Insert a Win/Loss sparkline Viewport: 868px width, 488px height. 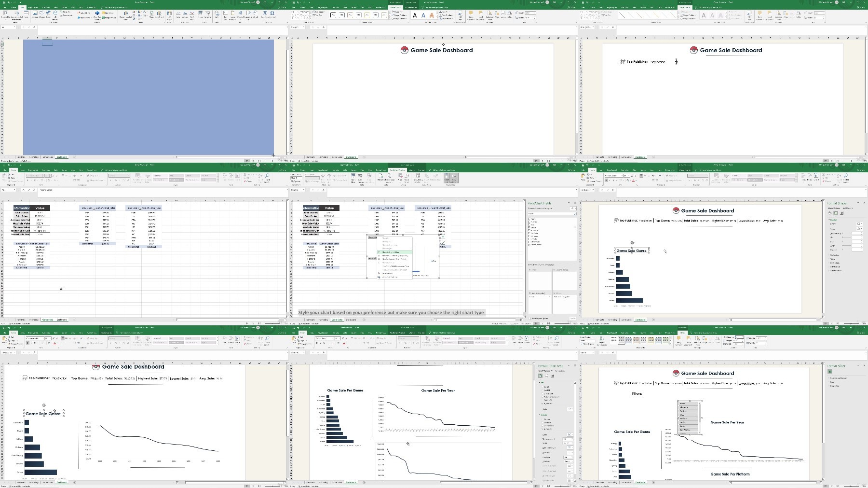[x=191, y=15]
